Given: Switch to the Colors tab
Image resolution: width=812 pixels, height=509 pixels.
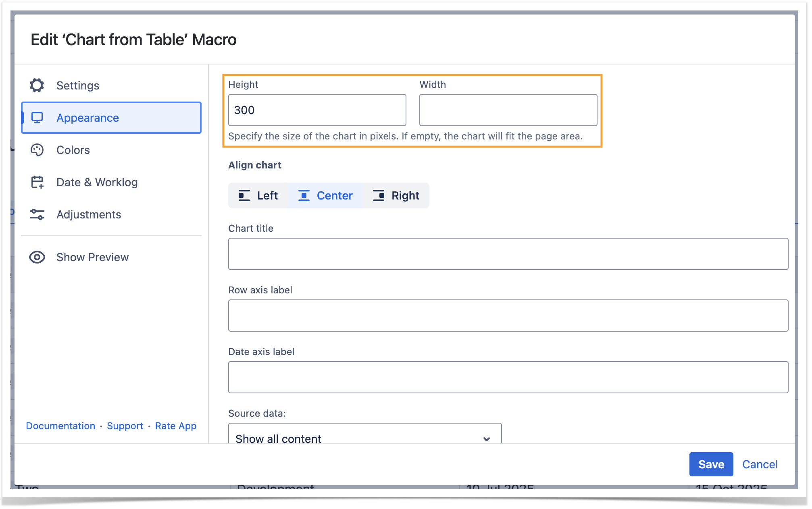Looking at the screenshot, I should click(x=73, y=150).
